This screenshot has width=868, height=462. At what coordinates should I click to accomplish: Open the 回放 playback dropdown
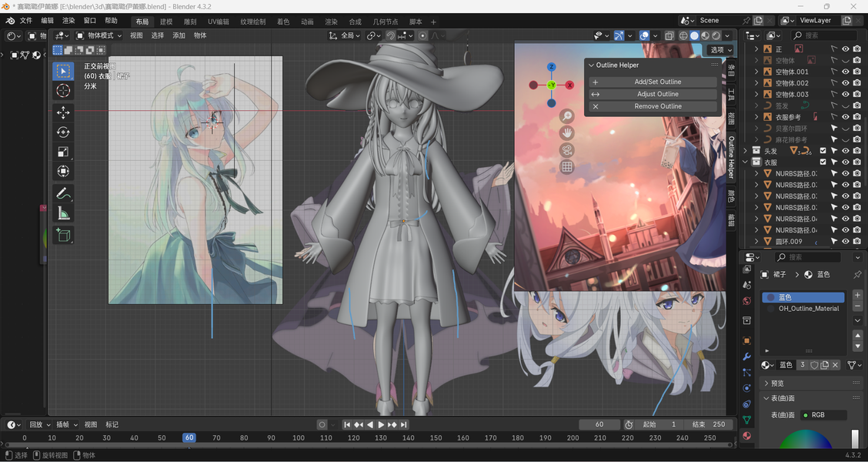point(38,425)
